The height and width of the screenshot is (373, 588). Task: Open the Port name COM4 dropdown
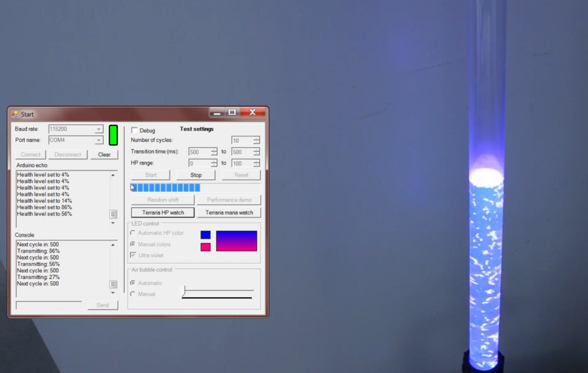(x=98, y=140)
